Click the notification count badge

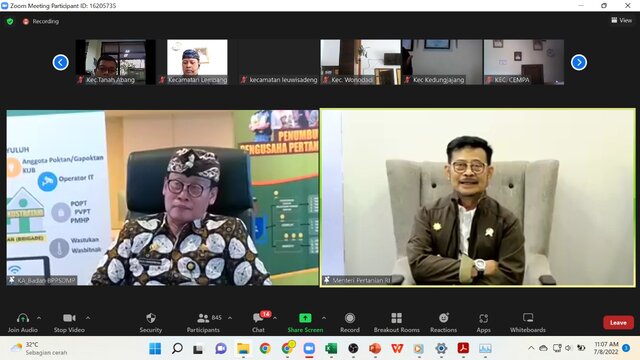pyautogui.click(x=626, y=348)
